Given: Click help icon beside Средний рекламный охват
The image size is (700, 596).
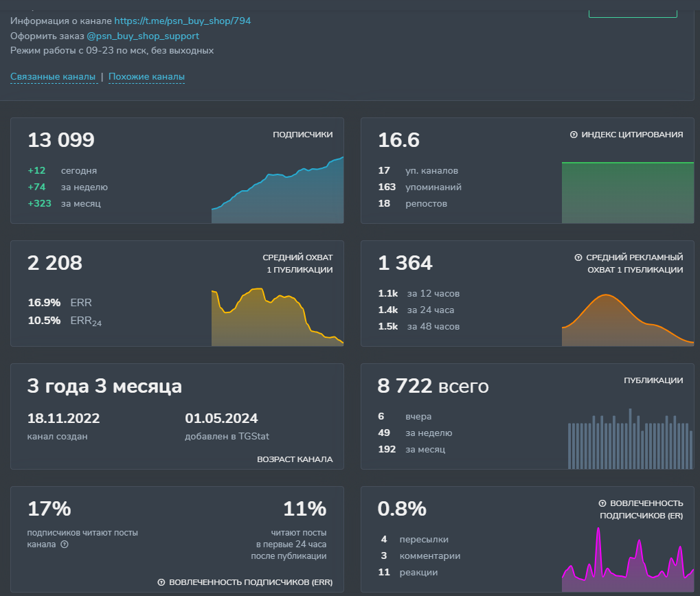Looking at the screenshot, I should tap(578, 257).
